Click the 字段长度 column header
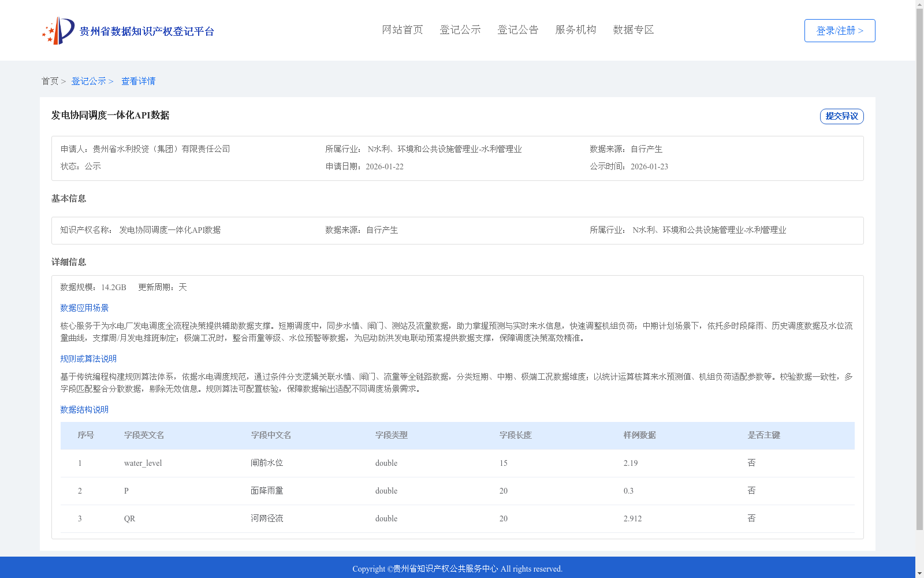The width and height of the screenshot is (924, 578). 516,435
